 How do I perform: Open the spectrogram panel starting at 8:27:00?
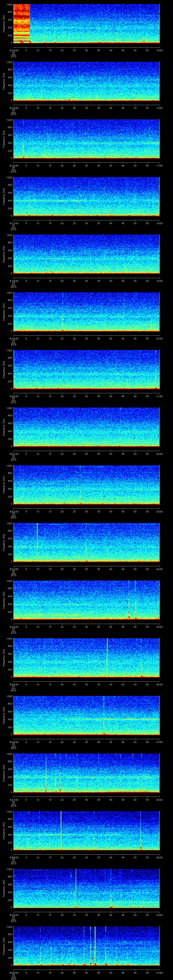[x=86, y=773]
